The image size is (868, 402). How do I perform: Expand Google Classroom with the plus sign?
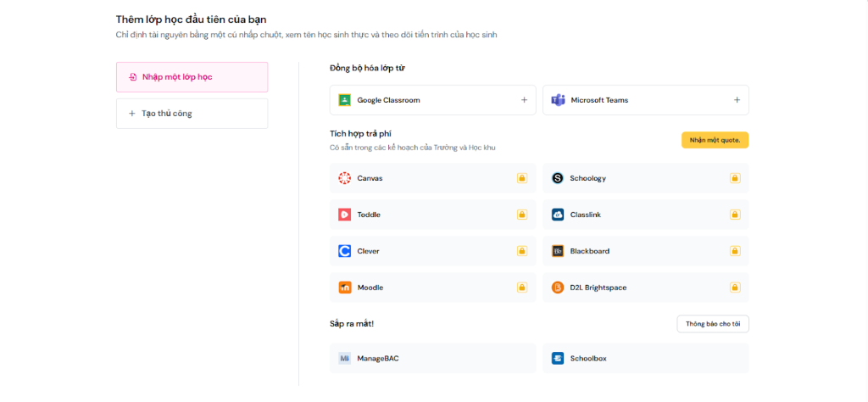524,100
